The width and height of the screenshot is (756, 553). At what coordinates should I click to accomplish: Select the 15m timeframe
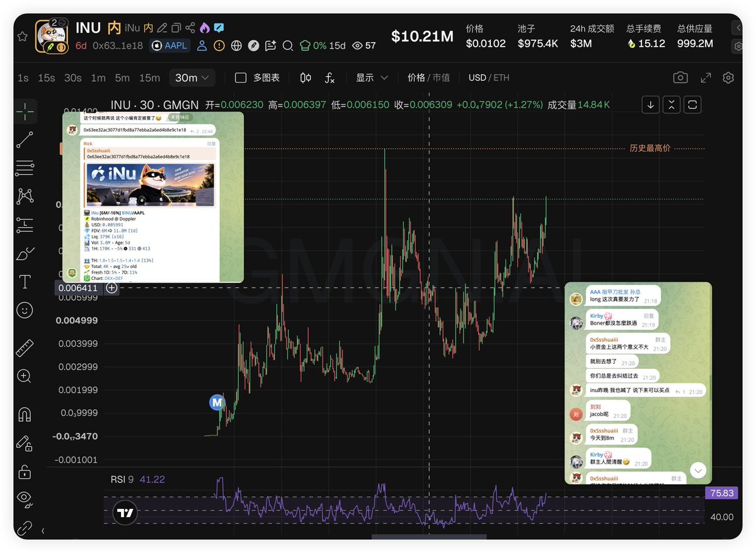click(149, 78)
